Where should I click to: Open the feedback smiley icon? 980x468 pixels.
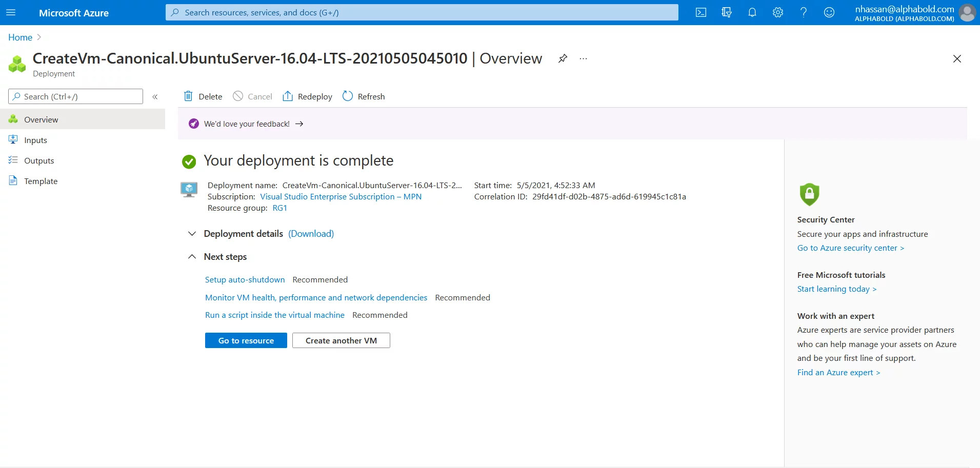[x=829, y=12]
